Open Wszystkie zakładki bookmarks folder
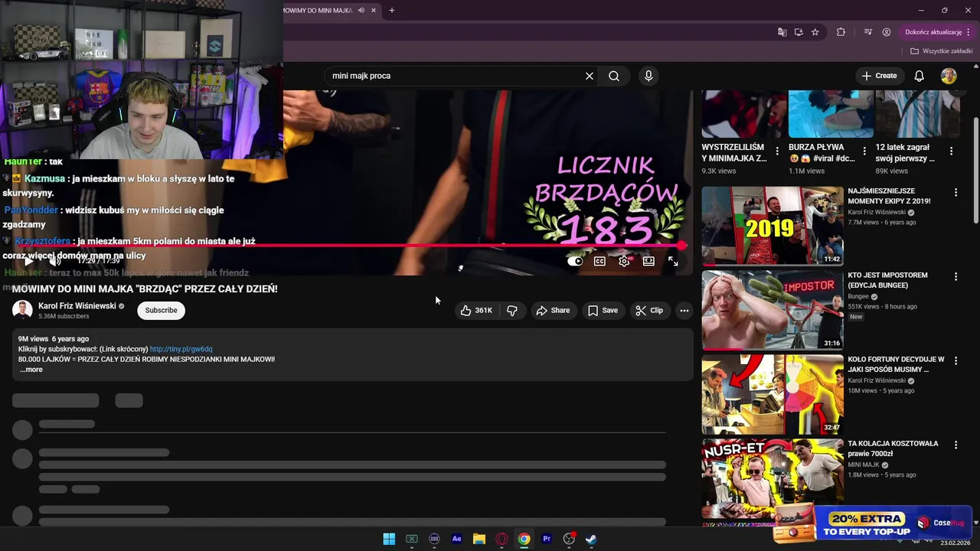Screen dimensions: 980x551 tap(941, 51)
